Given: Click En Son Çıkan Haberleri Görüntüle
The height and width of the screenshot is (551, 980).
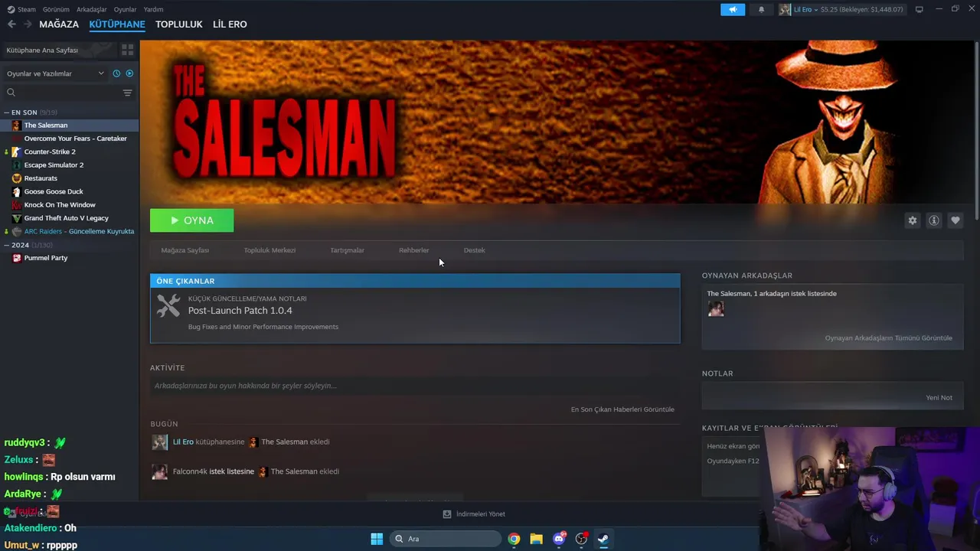Looking at the screenshot, I should [622, 409].
